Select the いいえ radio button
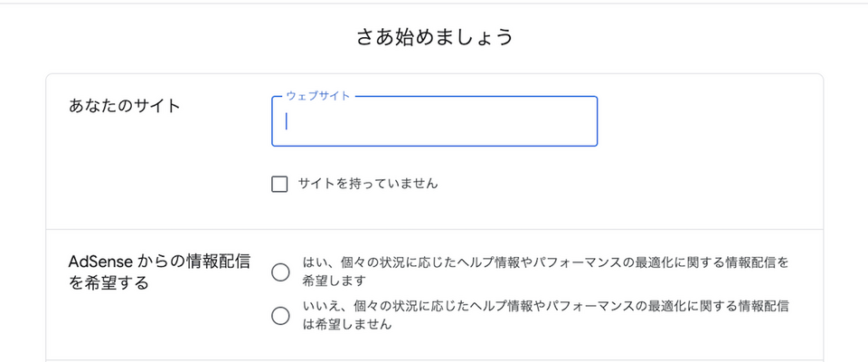This screenshot has height=362, width=868. [x=280, y=315]
